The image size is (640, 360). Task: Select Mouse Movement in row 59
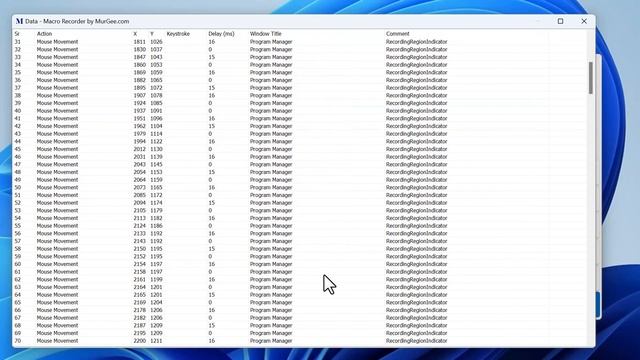click(57, 256)
